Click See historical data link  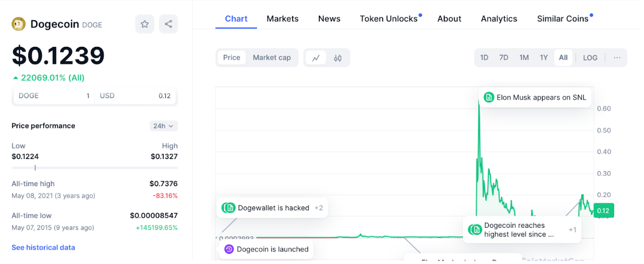click(x=43, y=247)
